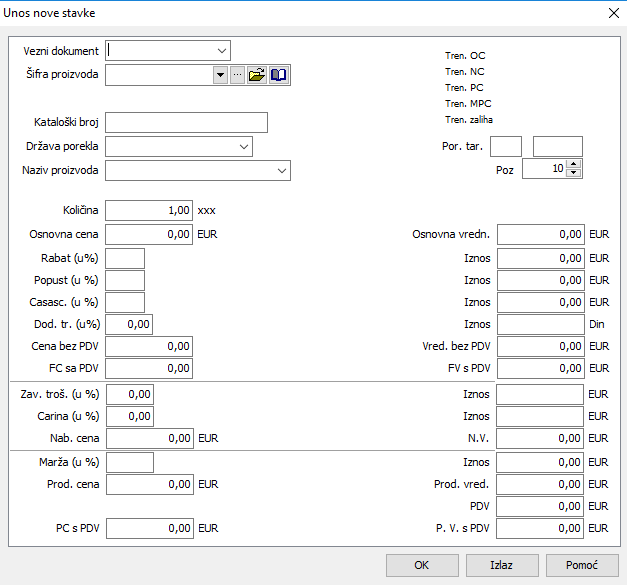Open help with the Pomoć button
This screenshot has width=627, height=585.
[581, 565]
